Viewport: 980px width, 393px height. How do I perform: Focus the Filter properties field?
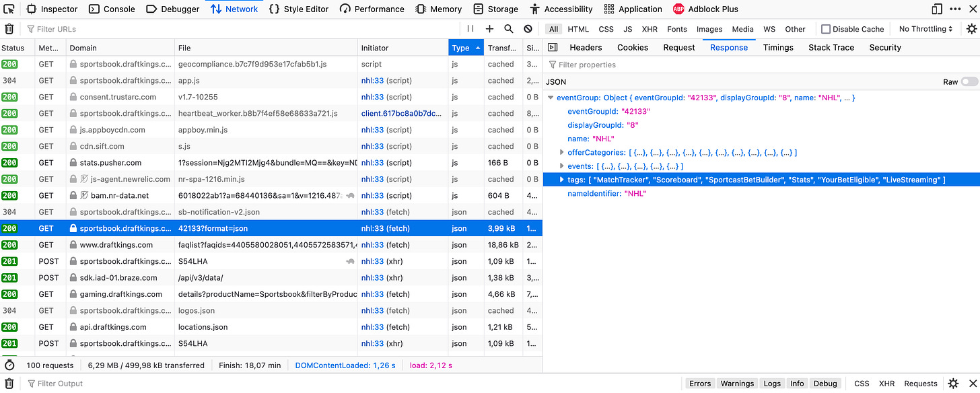coord(761,65)
